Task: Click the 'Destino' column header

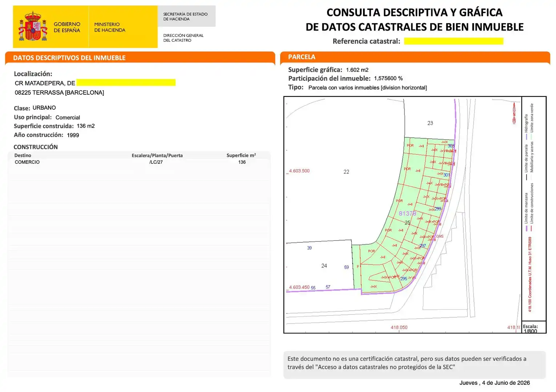Action: click(x=23, y=155)
